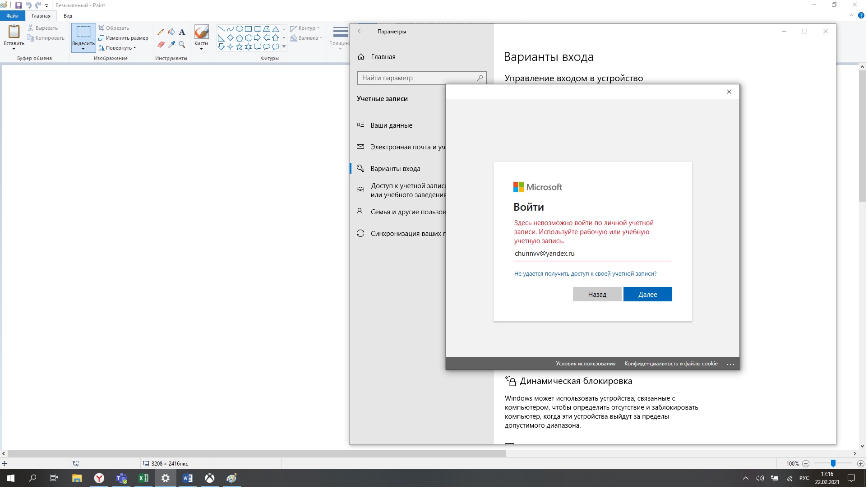The image size is (868, 489).
Task: Choose the oval shape
Action: pyautogui.click(x=240, y=28)
